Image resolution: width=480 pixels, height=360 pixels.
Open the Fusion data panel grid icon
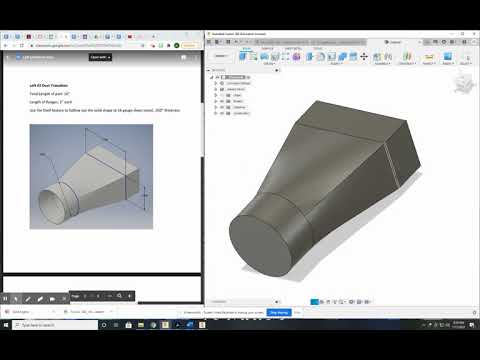pos(209,42)
